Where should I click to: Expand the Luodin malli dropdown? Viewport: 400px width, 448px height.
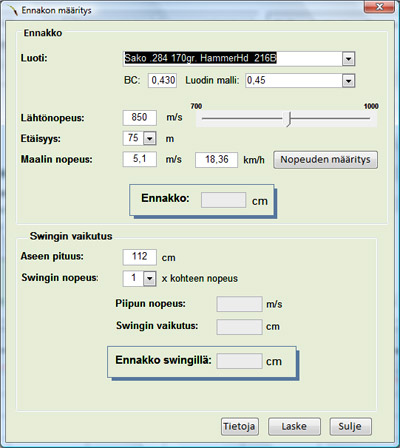point(348,81)
